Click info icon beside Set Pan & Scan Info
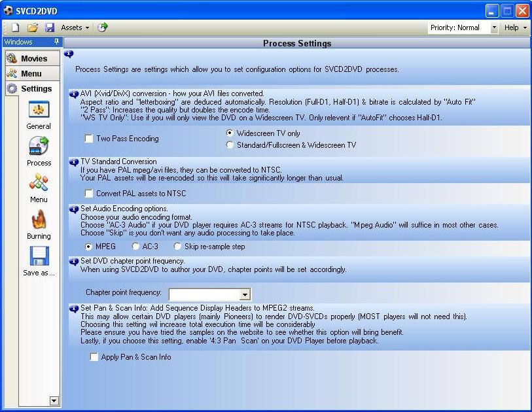 pos(74,309)
